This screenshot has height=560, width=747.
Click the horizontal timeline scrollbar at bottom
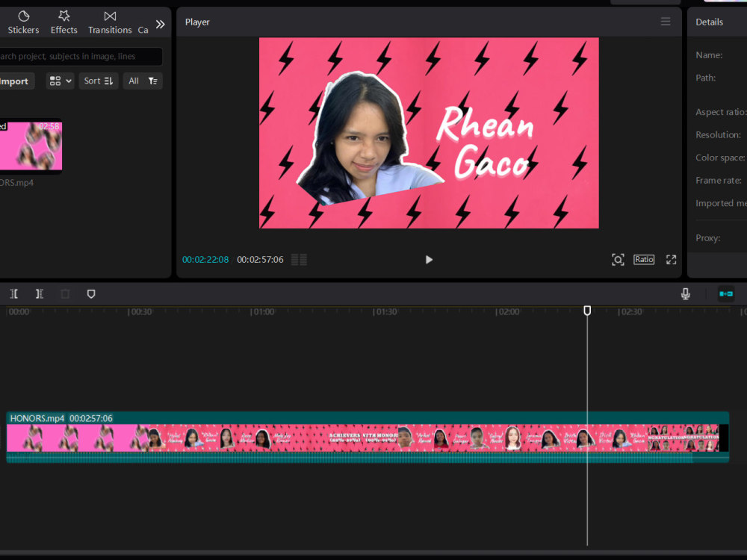coord(373,553)
